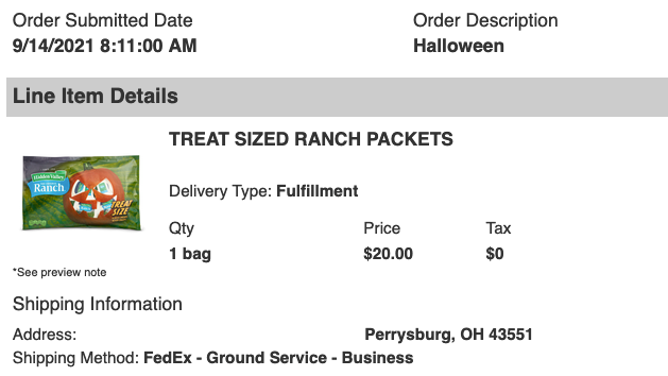The height and width of the screenshot is (376, 668).
Task: Select the 9/14/2021 8:11:00 AM timestamp
Action: coord(105,46)
